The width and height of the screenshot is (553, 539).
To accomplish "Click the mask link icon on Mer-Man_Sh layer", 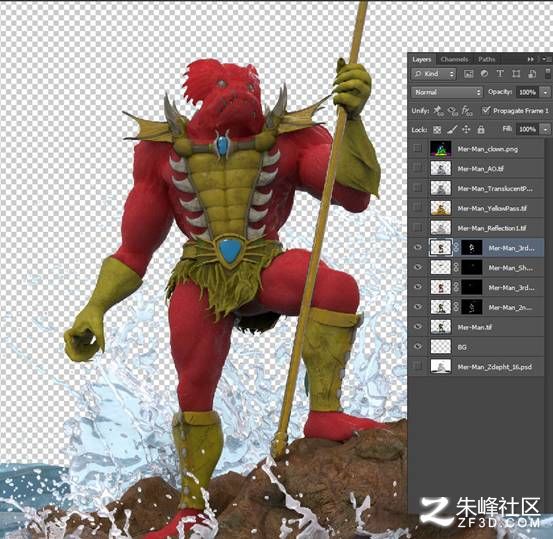I will pos(456,268).
